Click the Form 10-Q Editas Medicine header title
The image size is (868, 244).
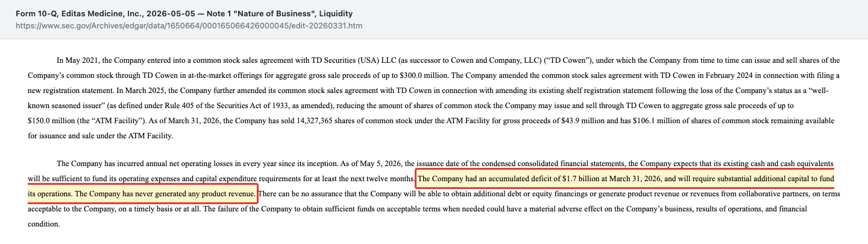click(x=184, y=13)
